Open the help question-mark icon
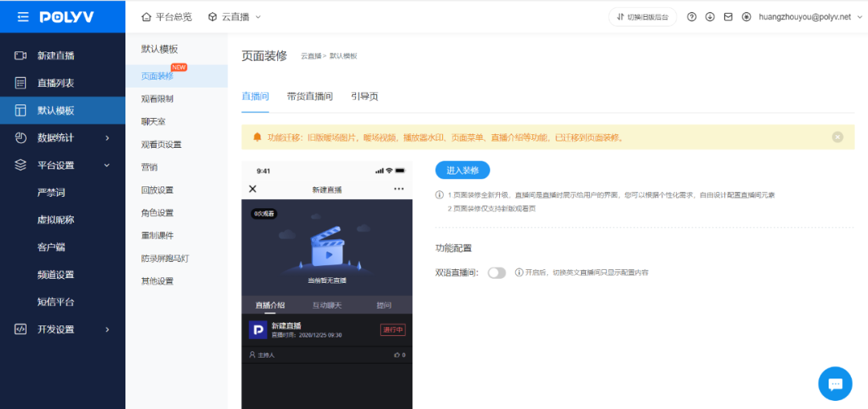Screen dimensions: 868x409 point(691,17)
